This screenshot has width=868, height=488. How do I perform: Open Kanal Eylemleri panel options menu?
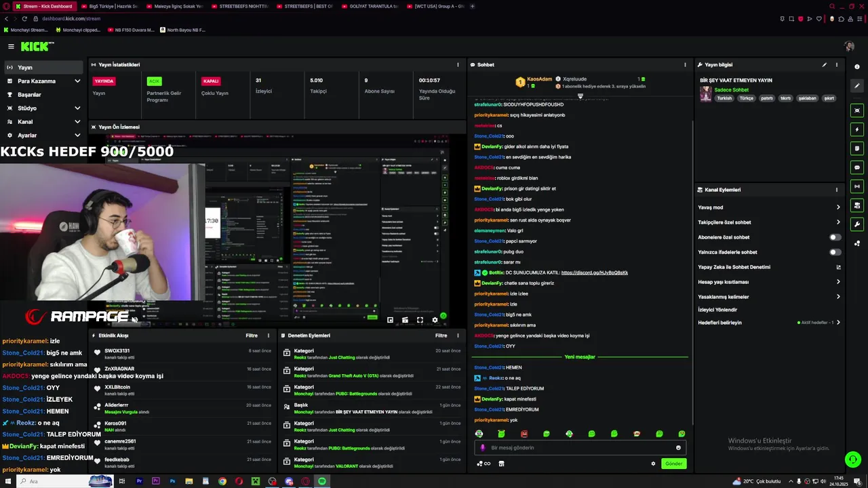pos(836,190)
